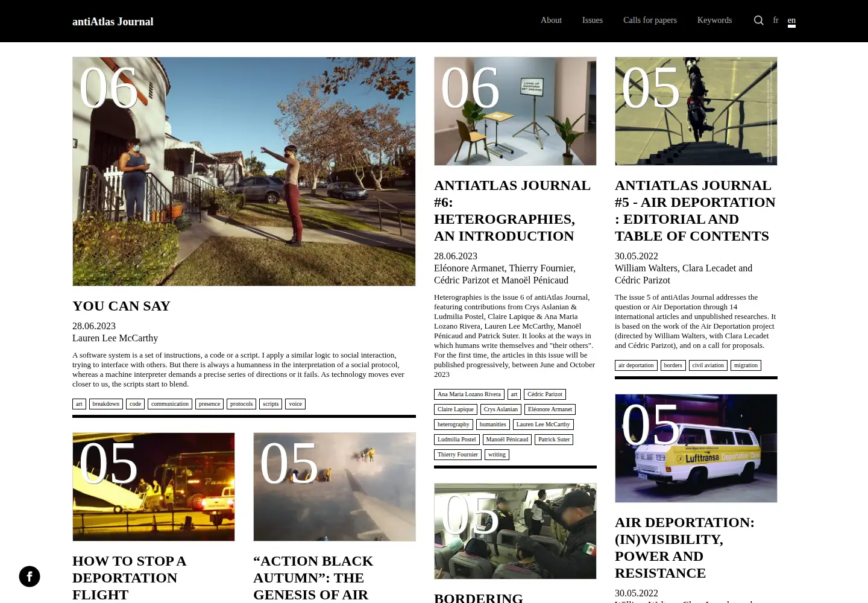Select the 'Lauren Lee McCarthy' tag

(x=543, y=425)
